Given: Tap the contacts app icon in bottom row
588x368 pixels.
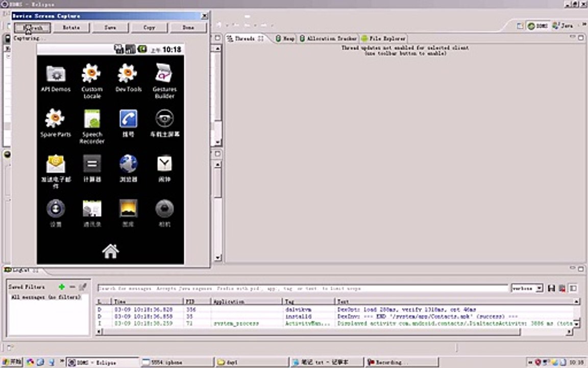Looking at the screenshot, I should point(92,209).
